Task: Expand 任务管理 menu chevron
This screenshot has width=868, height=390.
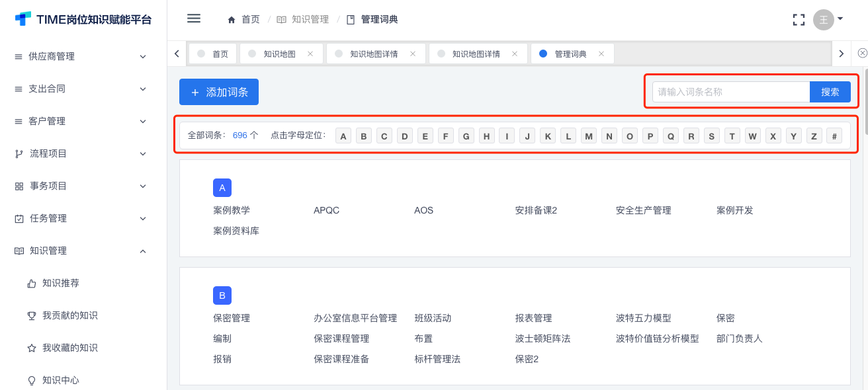Action: click(x=143, y=218)
